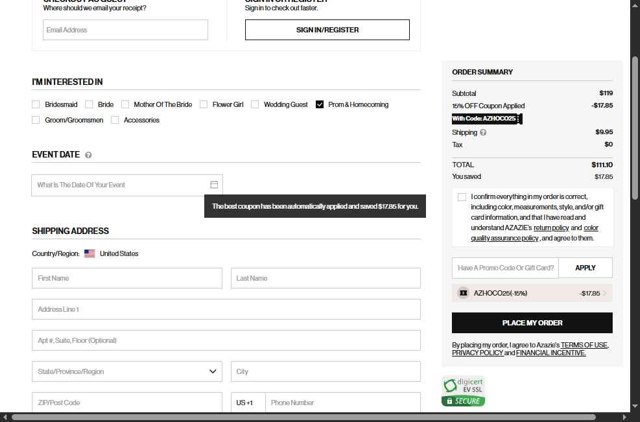Screen dimensions: 640x422
Task: Focus the City field
Action: [x=326, y=371]
